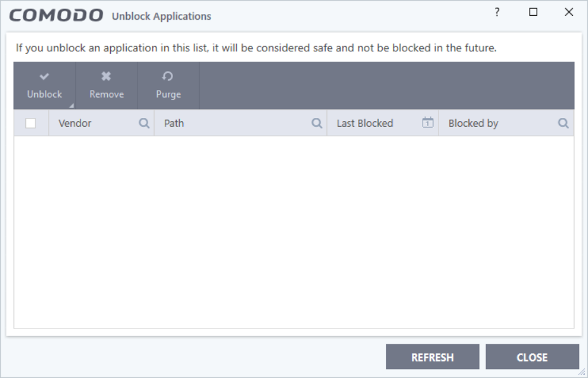Screen dimensions: 588x378
Task: Click the Remove toolbar label
Action: pos(106,94)
